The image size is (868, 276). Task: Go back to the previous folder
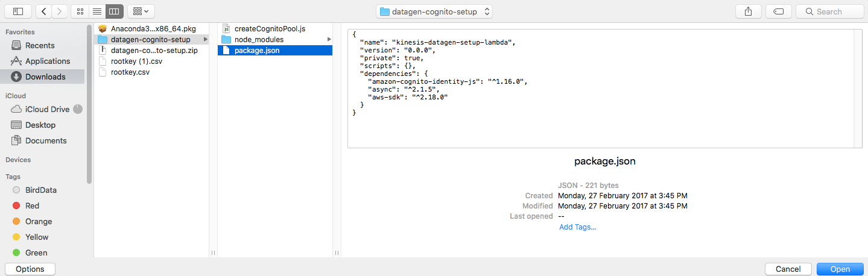point(43,11)
